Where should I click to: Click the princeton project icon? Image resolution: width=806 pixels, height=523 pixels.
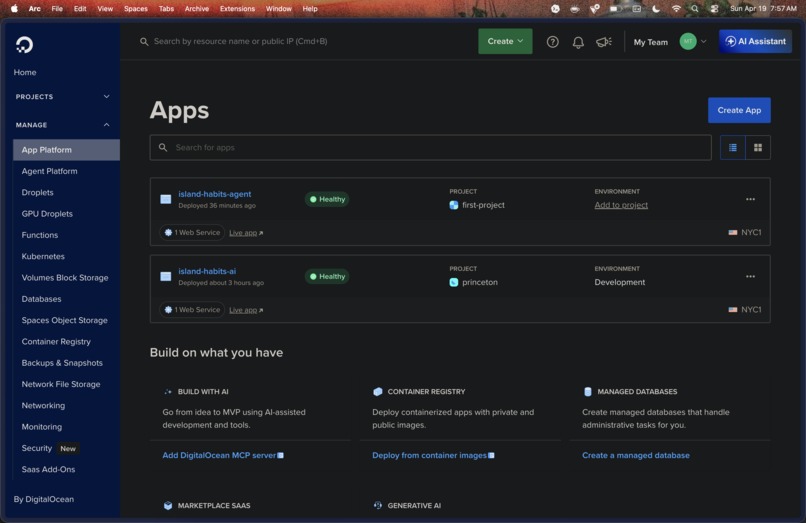[x=453, y=282]
